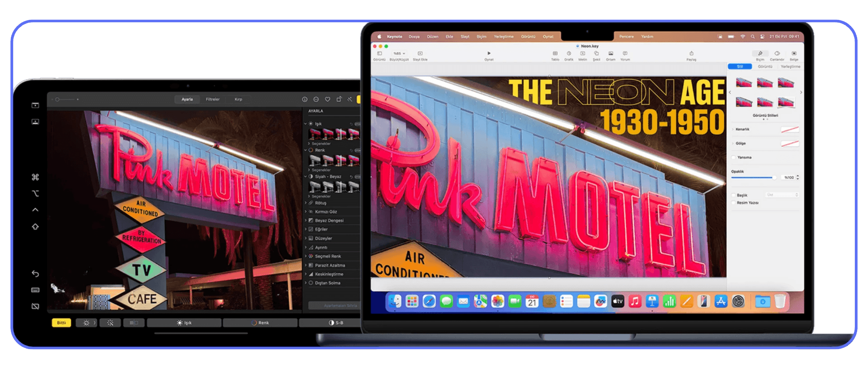Screen dimensions: 868x369
Task: Tap the keyboard icon in iPad sidebar
Action: tap(35, 290)
